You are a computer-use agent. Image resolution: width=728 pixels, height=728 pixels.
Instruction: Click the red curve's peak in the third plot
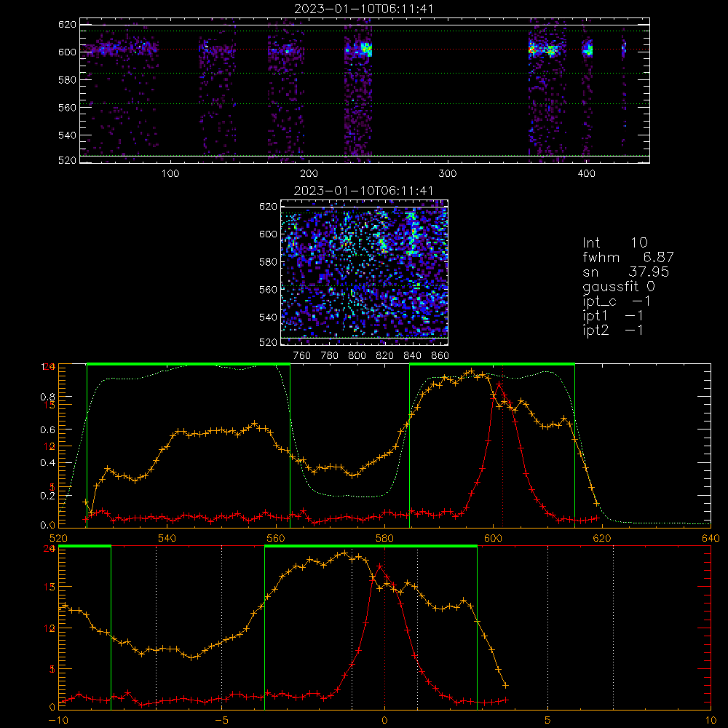click(x=499, y=384)
